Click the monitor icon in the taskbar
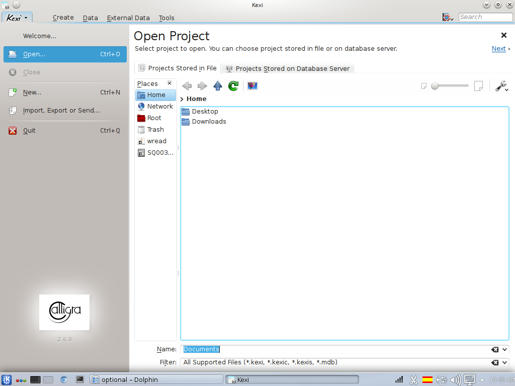The width and height of the screenshot is (515, 386). [80, 379]
